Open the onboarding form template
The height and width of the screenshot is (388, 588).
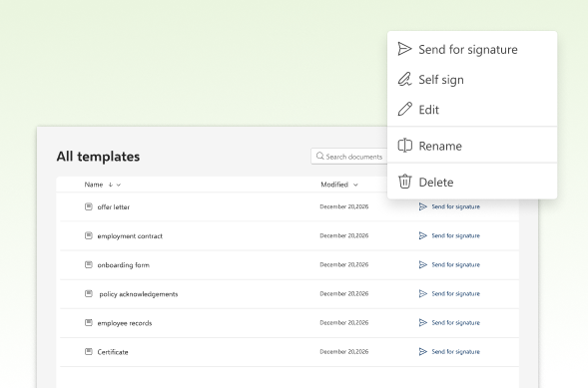pos(124,265)
